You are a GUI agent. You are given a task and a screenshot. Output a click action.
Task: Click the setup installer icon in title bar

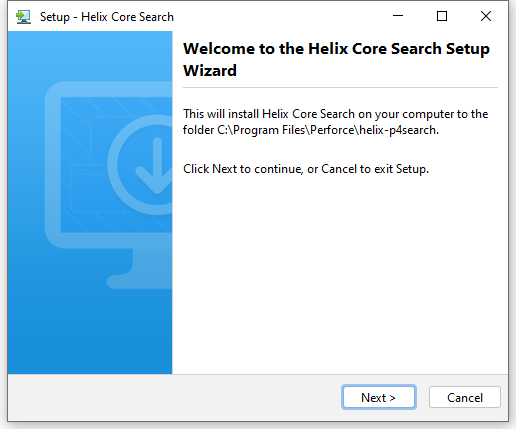pos(23,17)
